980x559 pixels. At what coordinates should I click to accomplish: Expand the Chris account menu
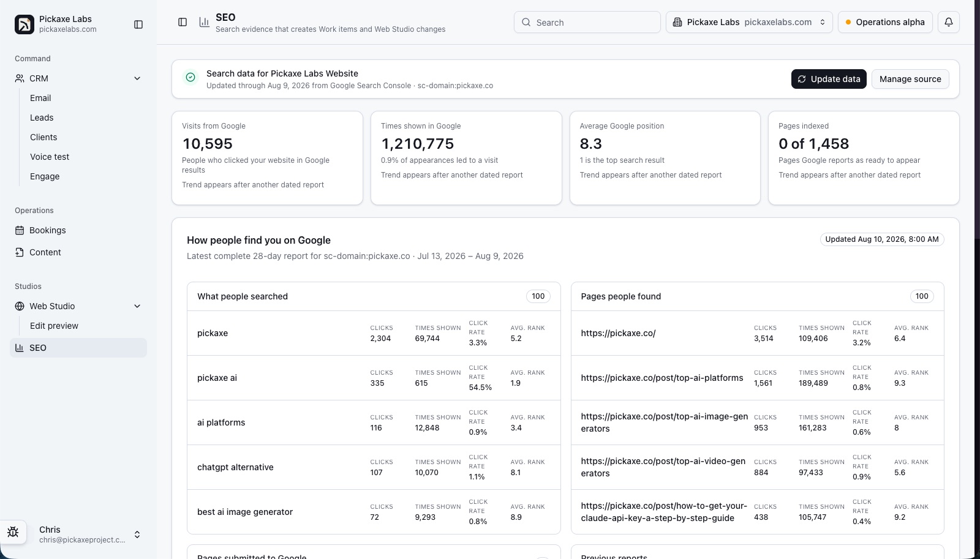tap(137, 535)
